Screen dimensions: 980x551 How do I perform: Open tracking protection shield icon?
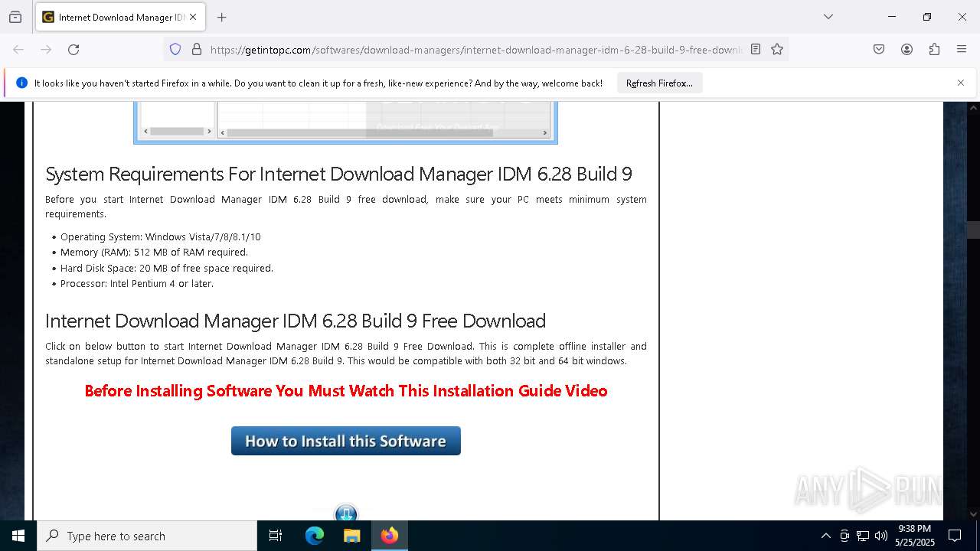click(x=175, y=50)
